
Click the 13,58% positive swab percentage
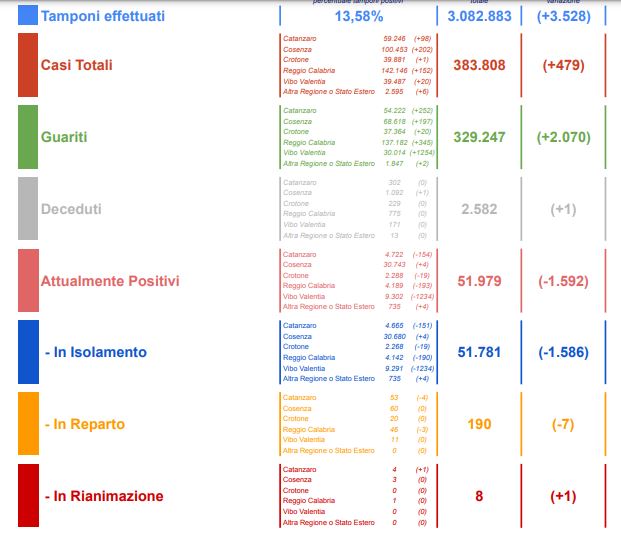359,16
